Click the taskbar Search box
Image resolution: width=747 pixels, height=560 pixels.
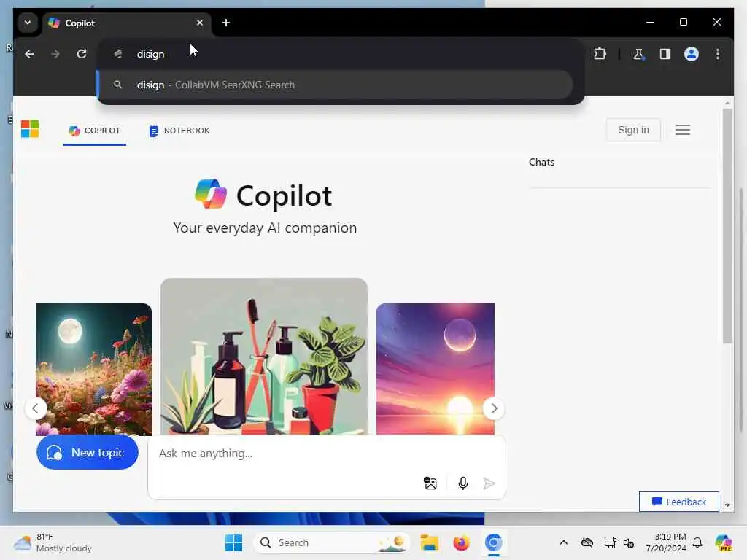point(332,542)
